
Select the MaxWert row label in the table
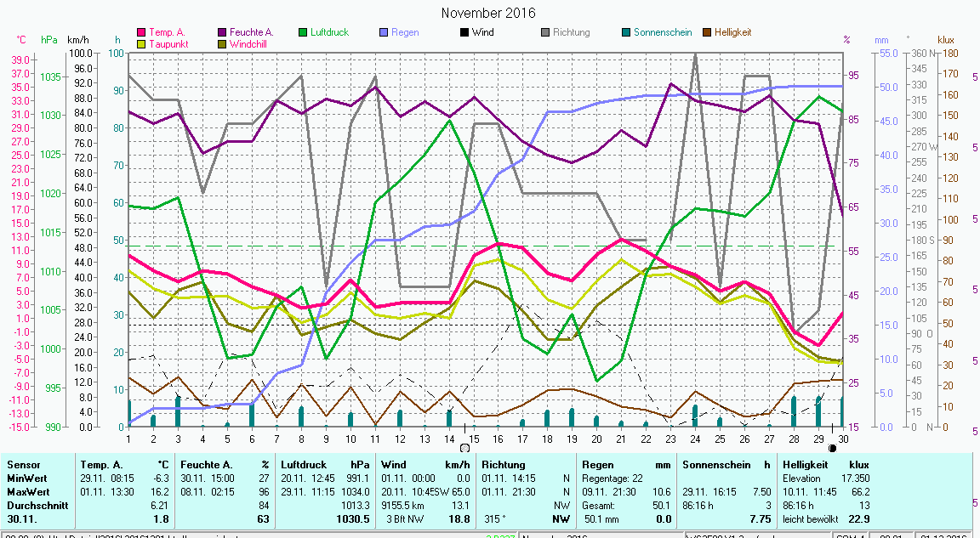pyautogui.click(x=28, y=491)
